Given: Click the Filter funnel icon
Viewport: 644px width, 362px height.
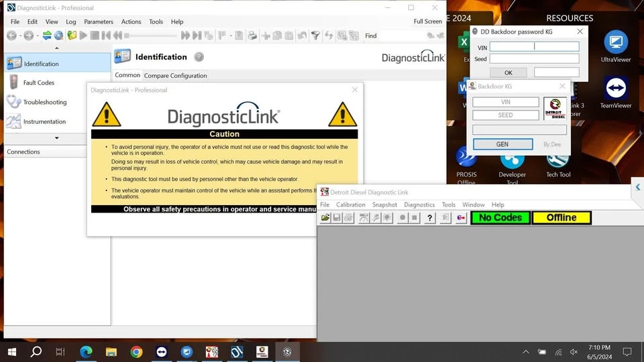Looking at the screenshot, I should click(315, 36).
